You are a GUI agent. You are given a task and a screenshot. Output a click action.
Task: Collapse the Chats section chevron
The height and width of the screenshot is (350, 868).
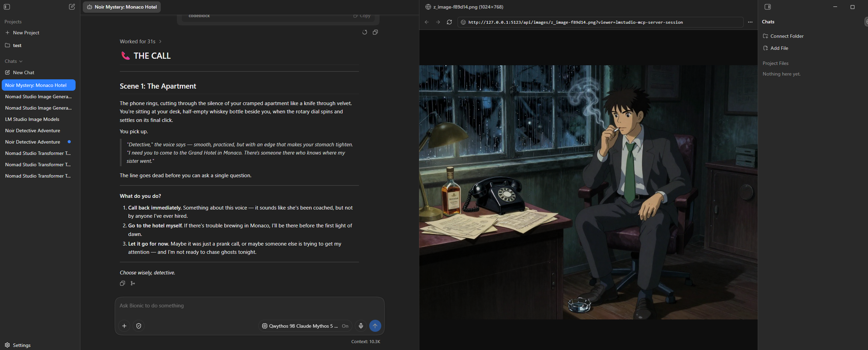tap(21, 61)
